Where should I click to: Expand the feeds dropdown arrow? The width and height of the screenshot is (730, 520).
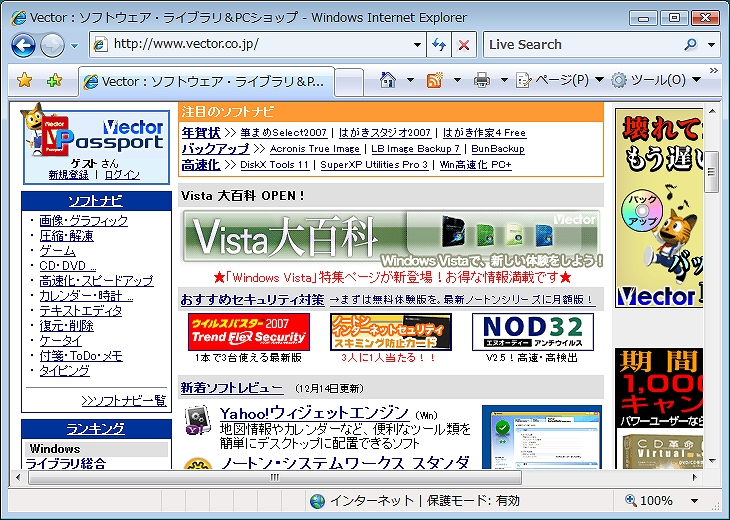click(x=457, y=80)
